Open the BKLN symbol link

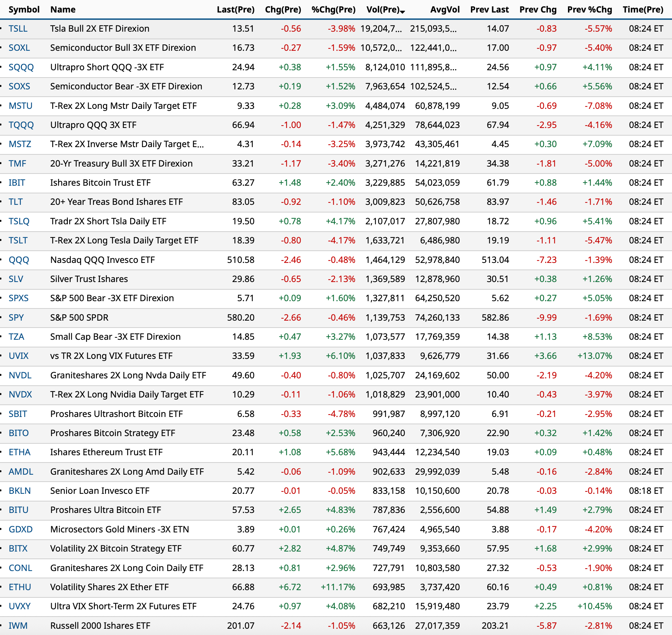[20, 491]
